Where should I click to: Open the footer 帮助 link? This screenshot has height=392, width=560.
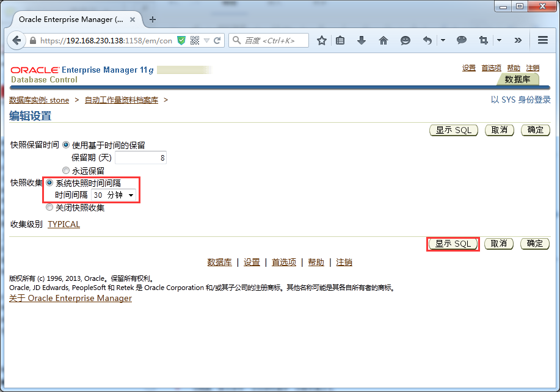click(316, 263)
